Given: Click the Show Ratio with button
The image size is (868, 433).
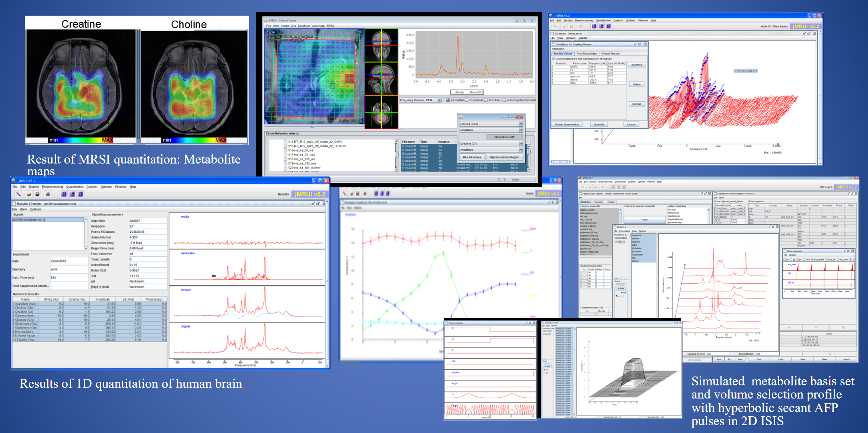Looking at the screenshot, I should [x=504, y=137].
